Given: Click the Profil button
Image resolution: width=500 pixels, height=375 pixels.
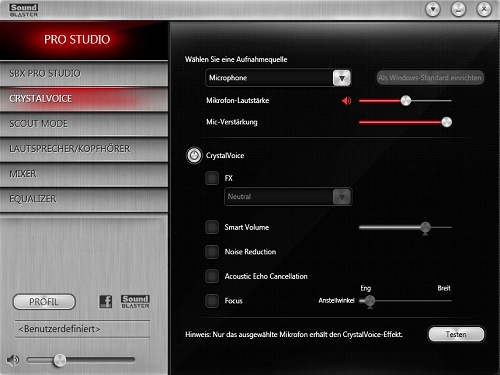Looking at the screenshot, I should [44, 302].
